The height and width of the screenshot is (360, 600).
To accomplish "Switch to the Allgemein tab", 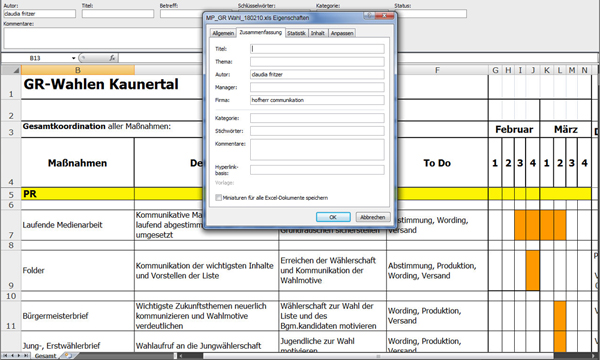I will click(223, 33).
